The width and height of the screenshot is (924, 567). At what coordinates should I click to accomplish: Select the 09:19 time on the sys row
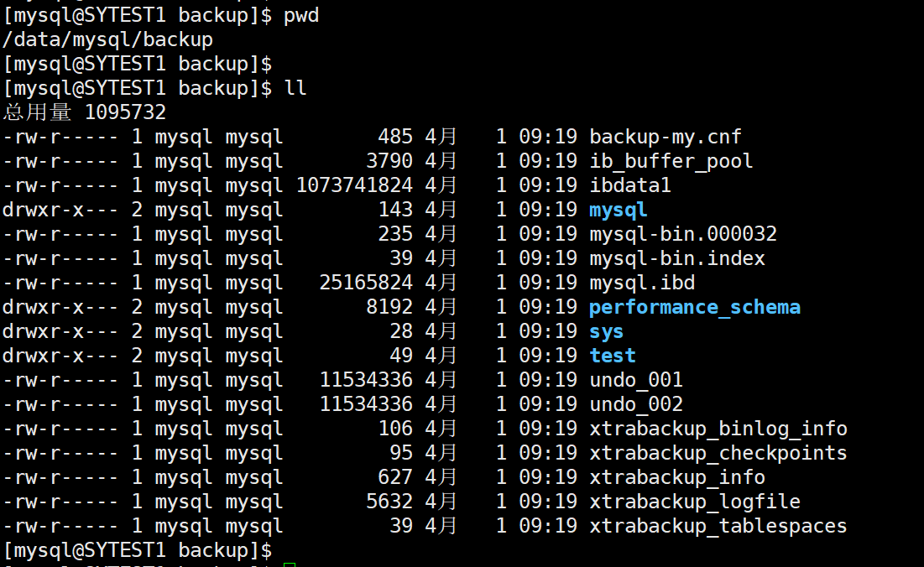[548, 331]
